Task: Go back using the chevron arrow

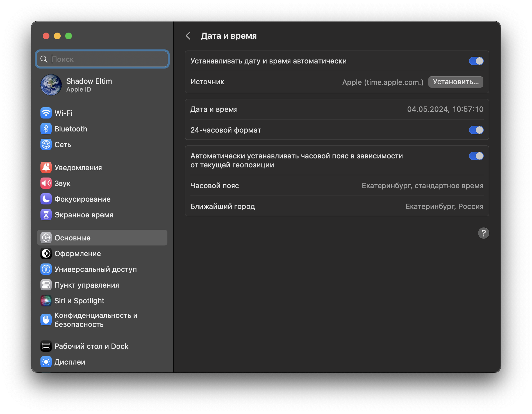Action: pos(188,36)
